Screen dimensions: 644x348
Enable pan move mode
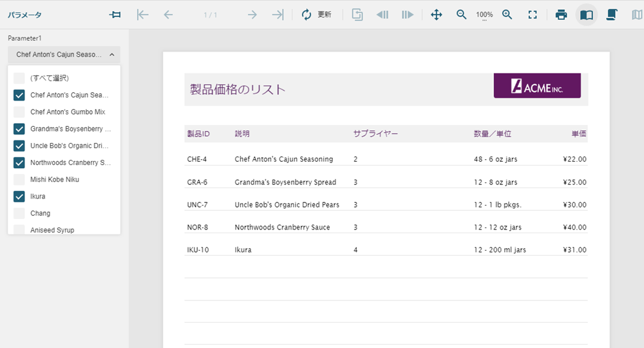436,15
